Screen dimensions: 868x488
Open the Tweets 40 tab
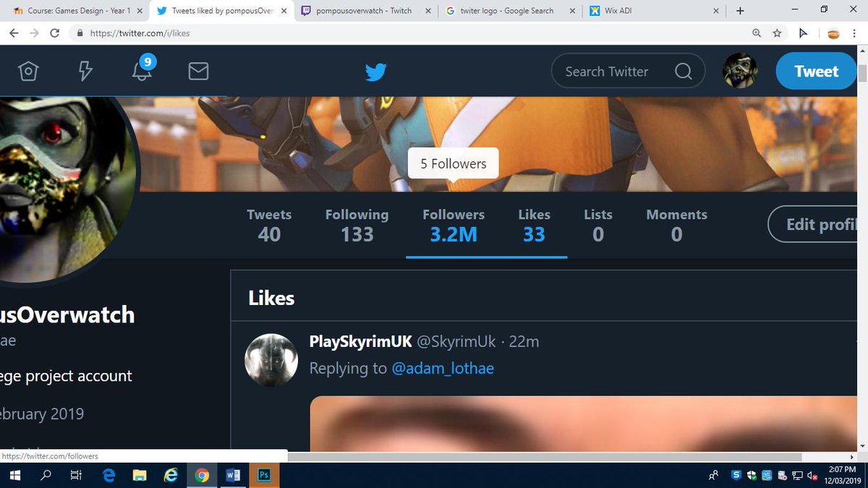coord(269,225)
